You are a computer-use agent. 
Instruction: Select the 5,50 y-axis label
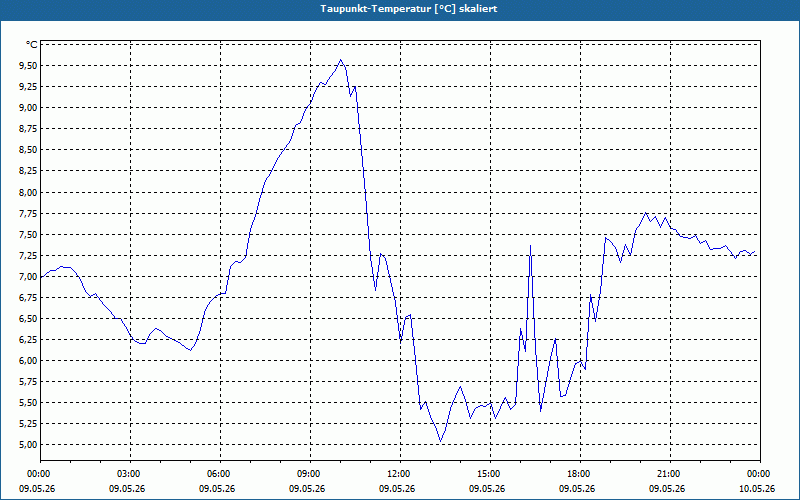pyautogui.click(x=28, y=403)
